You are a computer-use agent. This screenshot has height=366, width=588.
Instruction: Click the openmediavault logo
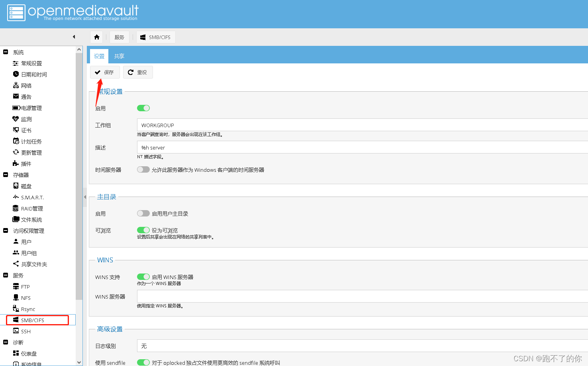(x=73, y=12)
